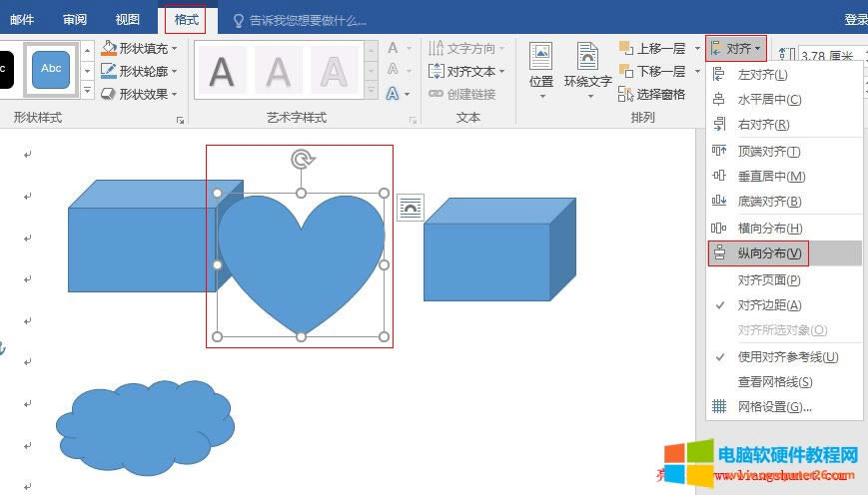The height and width of the screenshot is (495, 868).
Task: Switch to the 格式 ribbon tab
Action: [x=186, y=20]
